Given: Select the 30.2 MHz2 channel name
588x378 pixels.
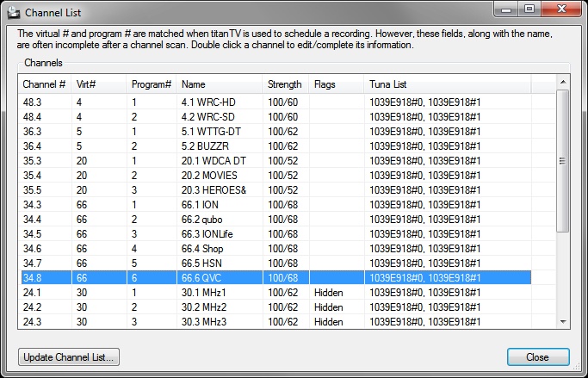Looking at the screenshot, I should coord(204,307).
